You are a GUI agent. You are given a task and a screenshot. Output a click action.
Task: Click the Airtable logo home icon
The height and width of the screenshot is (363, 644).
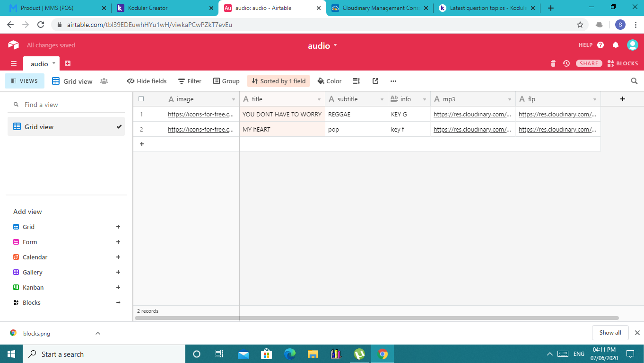point(13,45)
